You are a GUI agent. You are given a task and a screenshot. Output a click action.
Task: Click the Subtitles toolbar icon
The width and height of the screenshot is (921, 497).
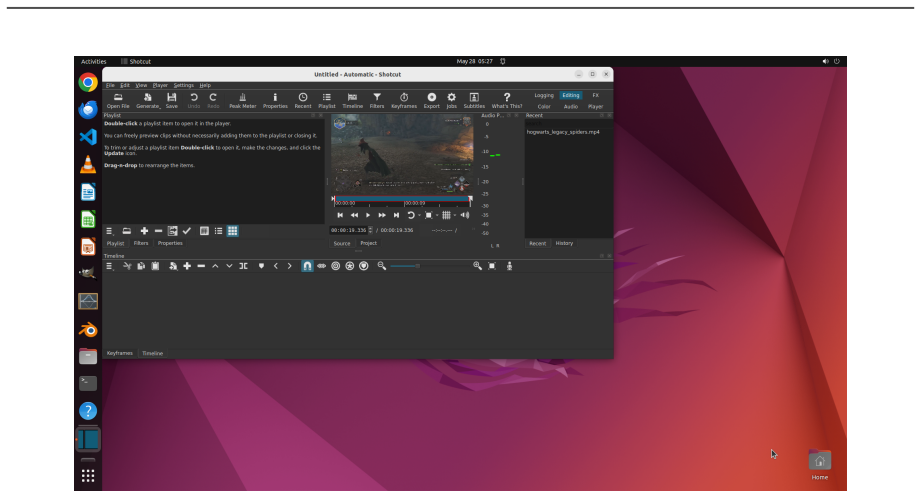(x=474, y=100)
